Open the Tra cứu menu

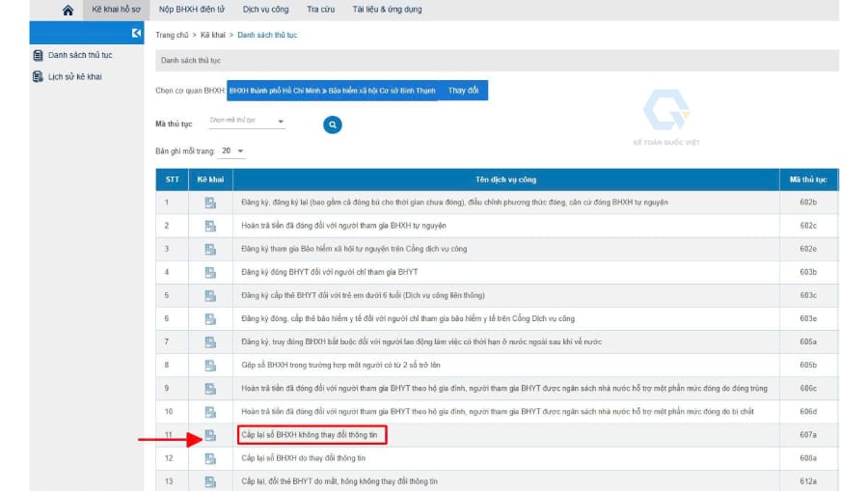point(320,10)
